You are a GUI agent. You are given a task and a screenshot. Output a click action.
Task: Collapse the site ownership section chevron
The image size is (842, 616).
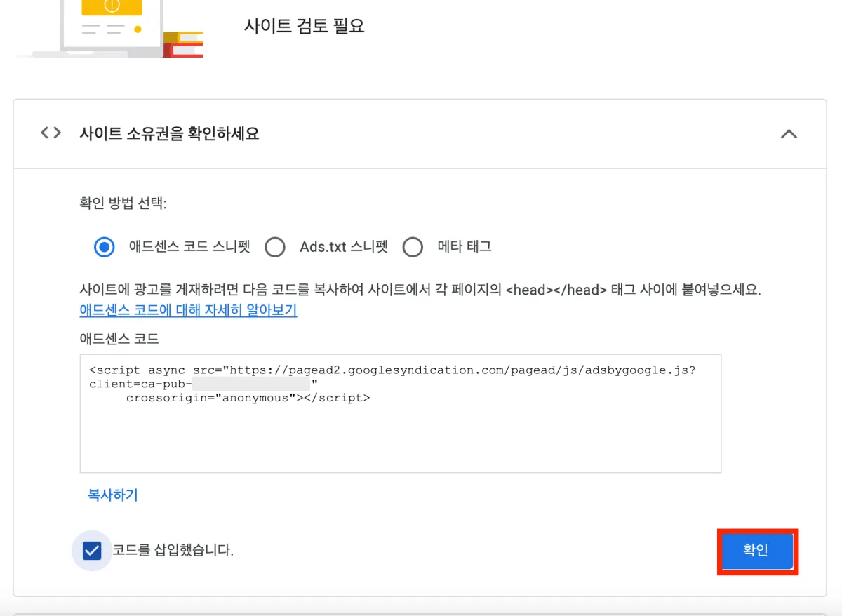[x=789, y=133]
